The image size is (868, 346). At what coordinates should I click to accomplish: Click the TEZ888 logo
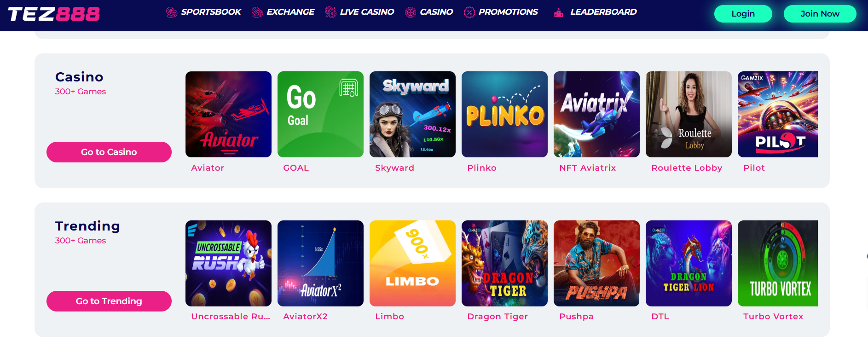click(x=54, y=14)
